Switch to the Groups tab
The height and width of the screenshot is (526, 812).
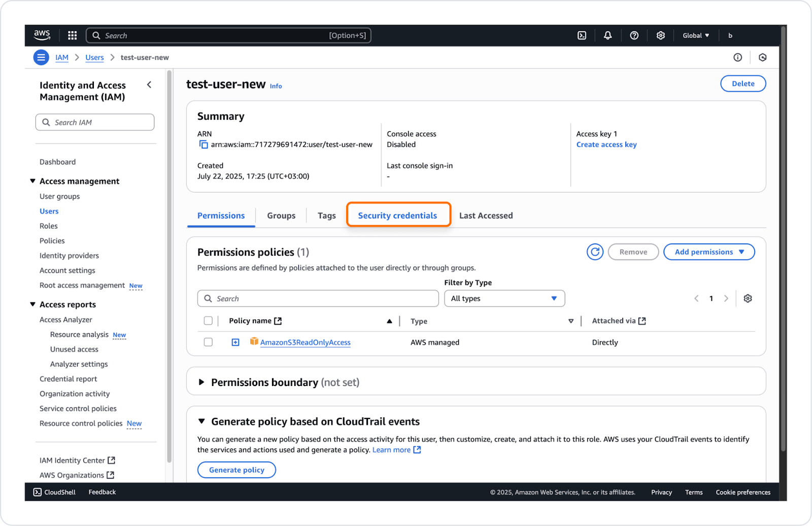281,216
